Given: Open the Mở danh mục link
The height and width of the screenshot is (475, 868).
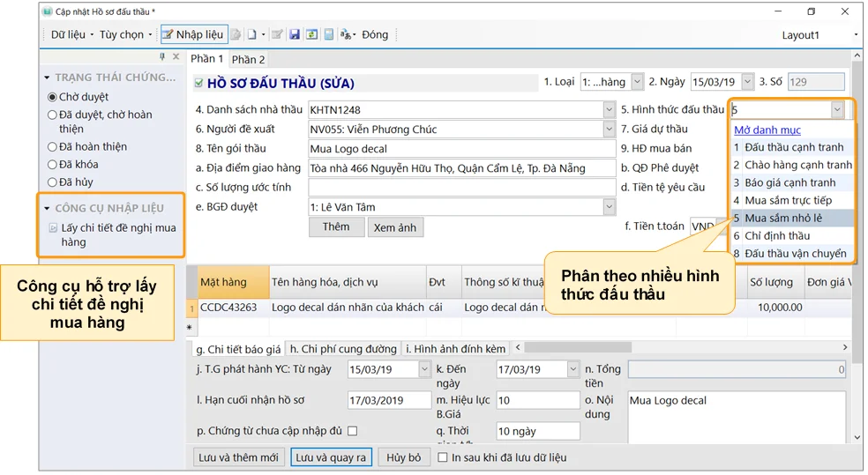Looking at the screenshot, I should tap(767, 130).
